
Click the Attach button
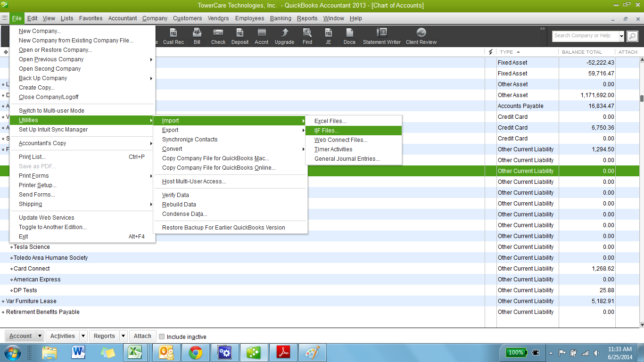(x=142, y=336)
